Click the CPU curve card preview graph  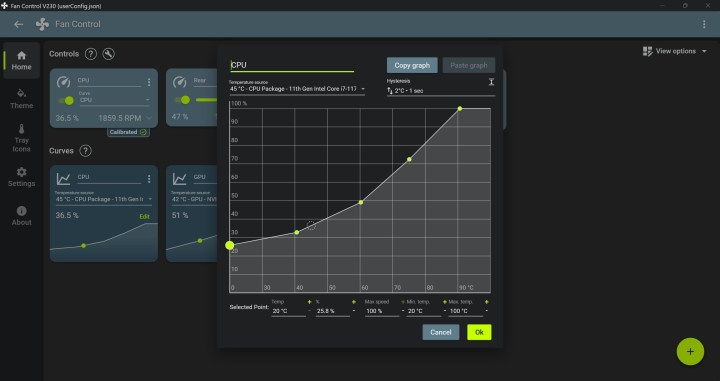[x=104, y=242]
